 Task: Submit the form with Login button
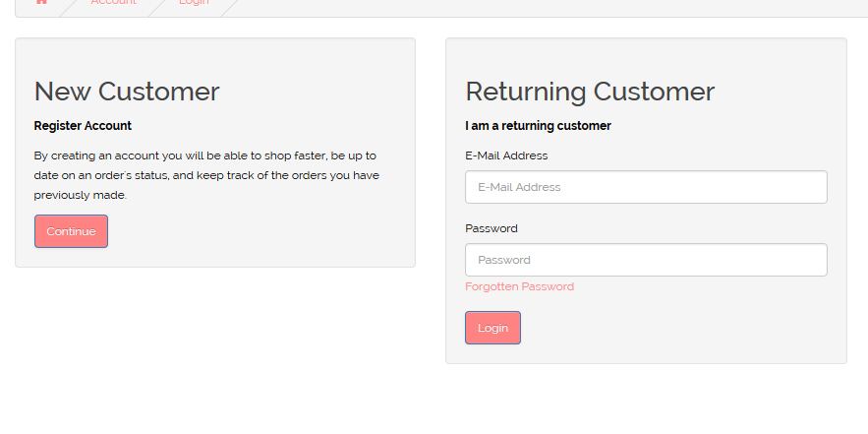pos(492,328)
